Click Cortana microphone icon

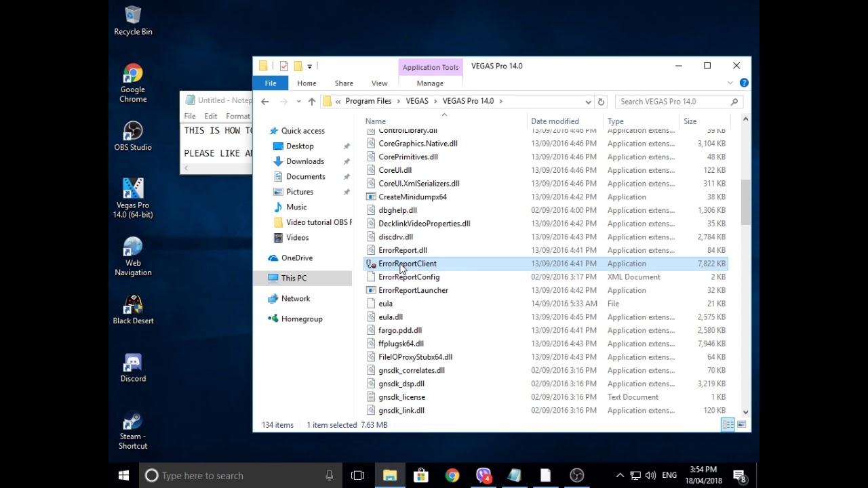(330, 476)
